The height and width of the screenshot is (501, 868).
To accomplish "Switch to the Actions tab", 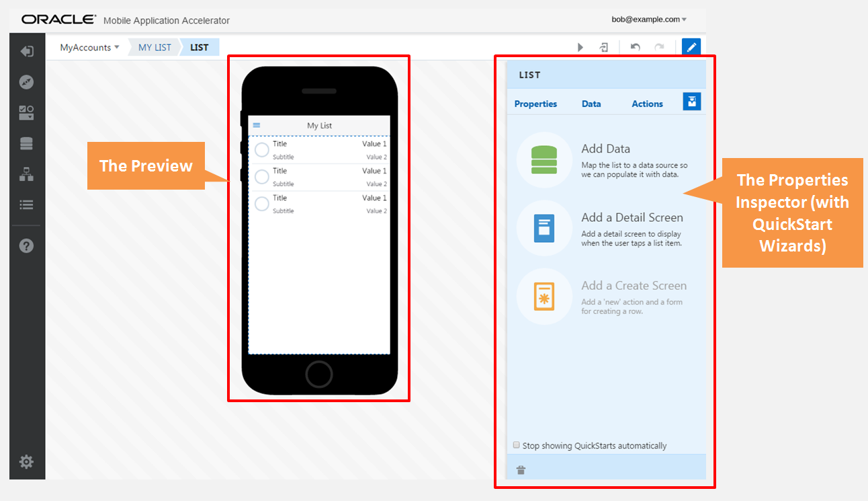I will coord(648,104).
